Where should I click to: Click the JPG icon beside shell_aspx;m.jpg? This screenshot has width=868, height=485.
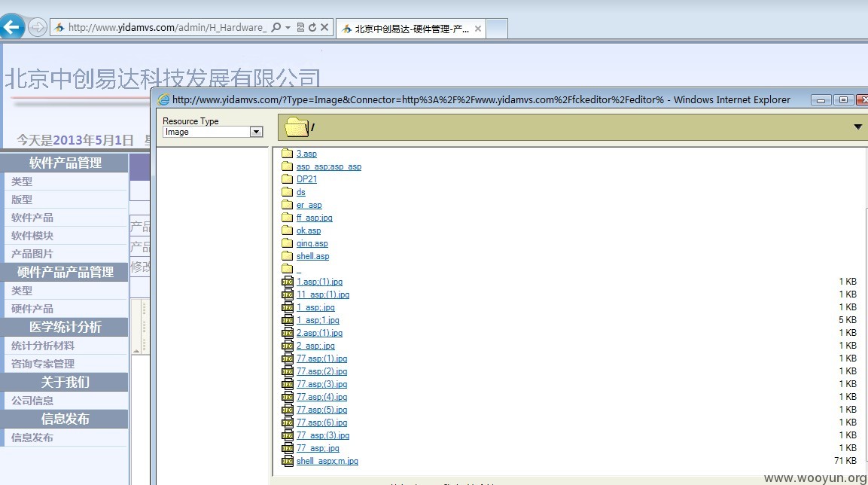tap(288, 461)
